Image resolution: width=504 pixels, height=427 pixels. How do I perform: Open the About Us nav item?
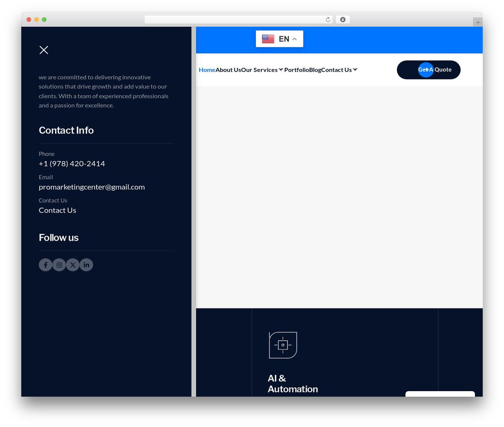point(228,70)
